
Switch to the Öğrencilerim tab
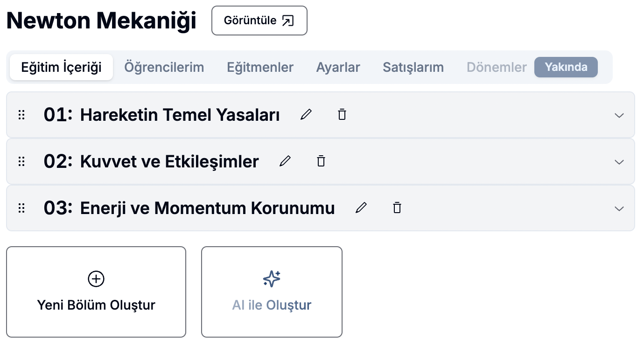tap(164, 67)
